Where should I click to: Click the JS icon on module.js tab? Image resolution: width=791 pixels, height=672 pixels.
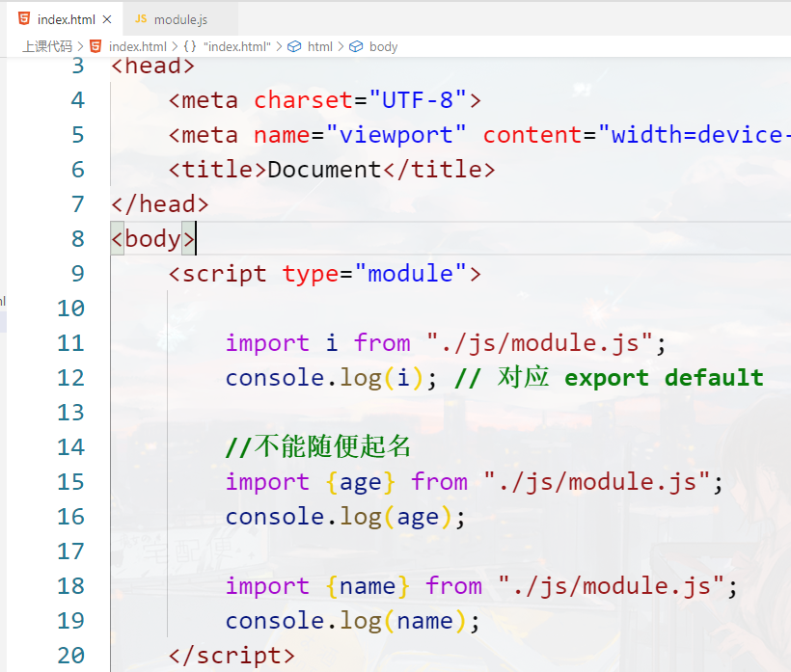tap(141, 19)
